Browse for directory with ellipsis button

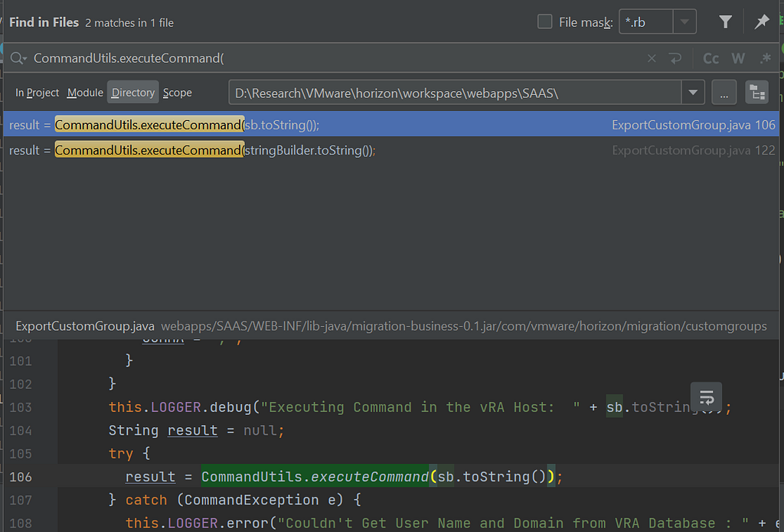[x=724, y=93]
